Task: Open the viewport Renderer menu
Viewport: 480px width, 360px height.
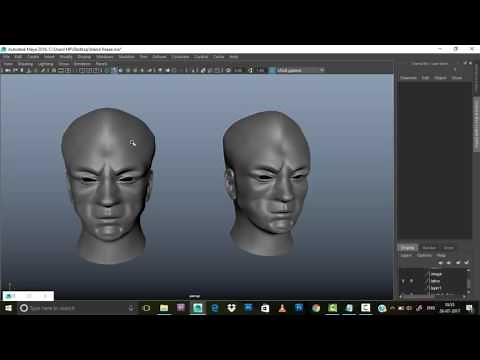Action: 82,64
